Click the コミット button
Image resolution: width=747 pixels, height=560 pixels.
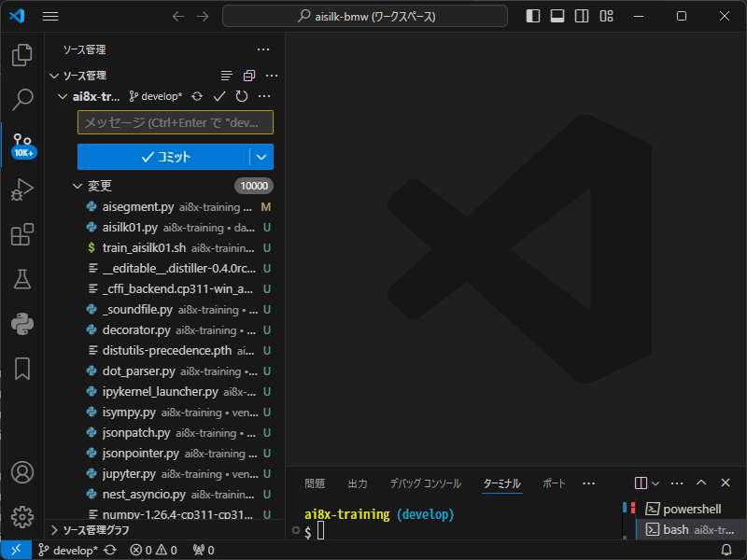[163, 157]
